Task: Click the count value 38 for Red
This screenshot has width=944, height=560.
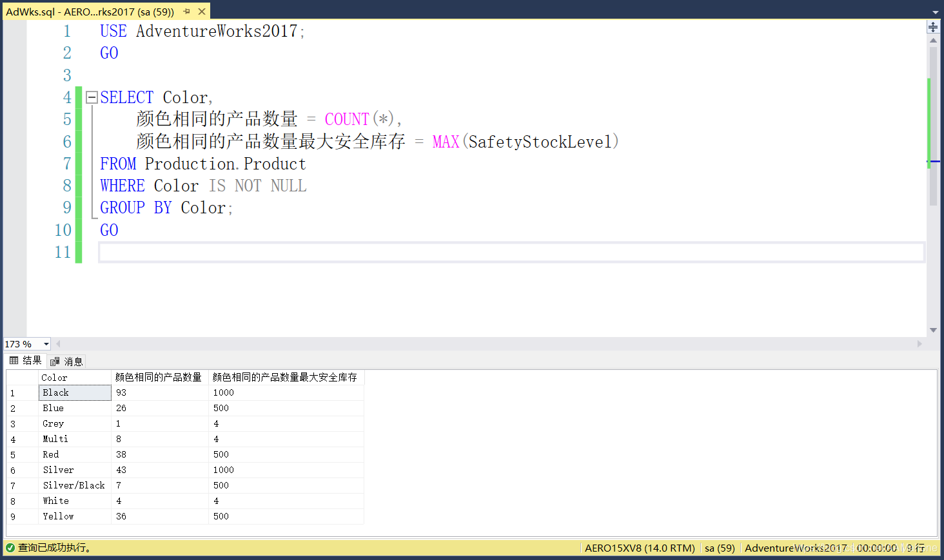Action: [x=160, y=454]
